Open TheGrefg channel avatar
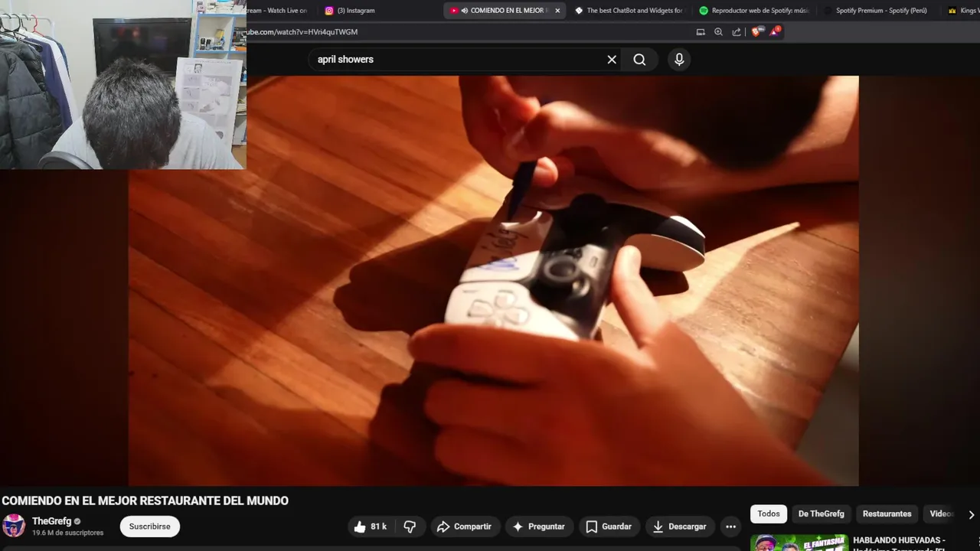The width and height of the screenshot is (980, 551). pyautogui.click(x=14, y=526)
